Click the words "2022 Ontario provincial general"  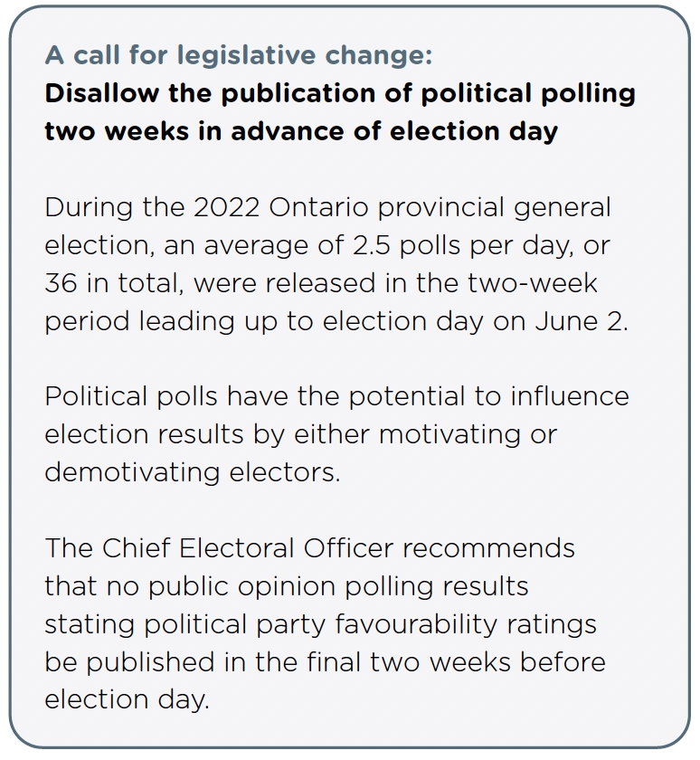(402, 208)
